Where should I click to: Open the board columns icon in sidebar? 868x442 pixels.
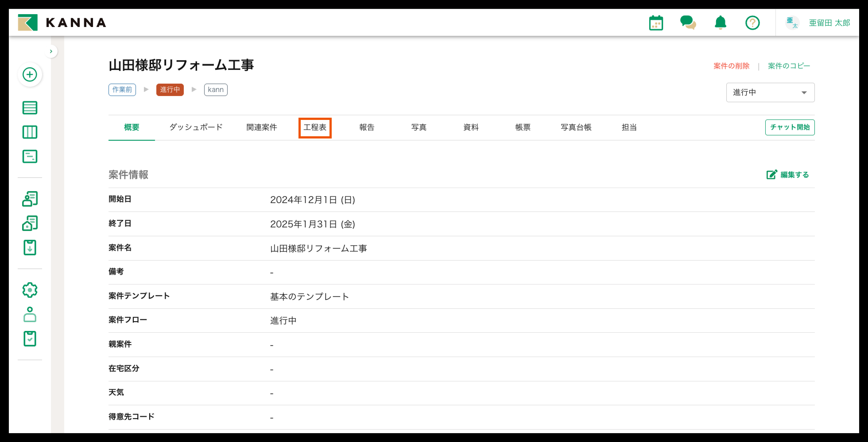(30, 132)
